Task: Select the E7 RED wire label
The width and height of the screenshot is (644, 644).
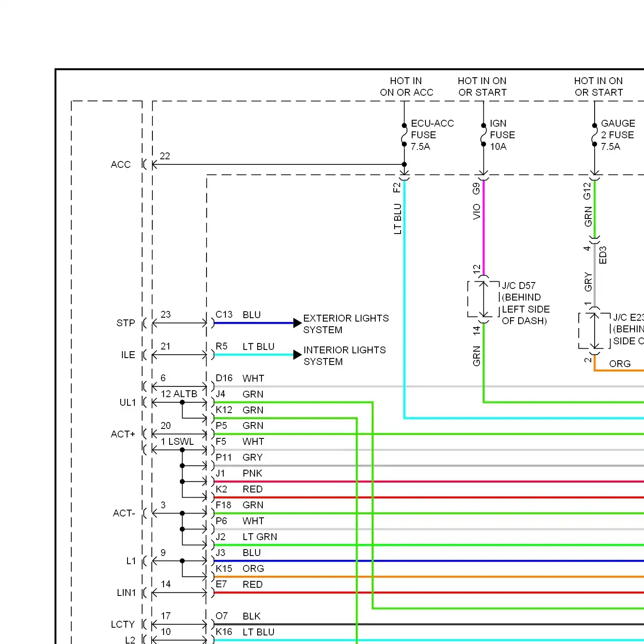Action: (x=239, y=584)
